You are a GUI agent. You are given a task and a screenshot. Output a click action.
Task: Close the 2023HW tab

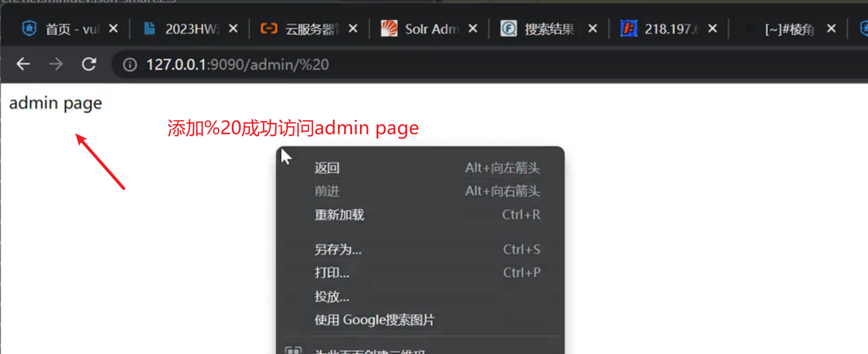pos(234,29)
